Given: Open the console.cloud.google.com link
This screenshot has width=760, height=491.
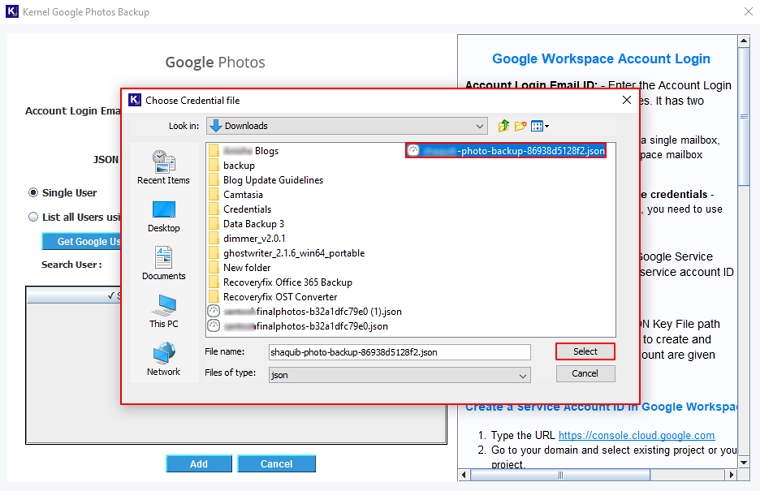Looking at the screenshot, I should [x=636, y=436].
